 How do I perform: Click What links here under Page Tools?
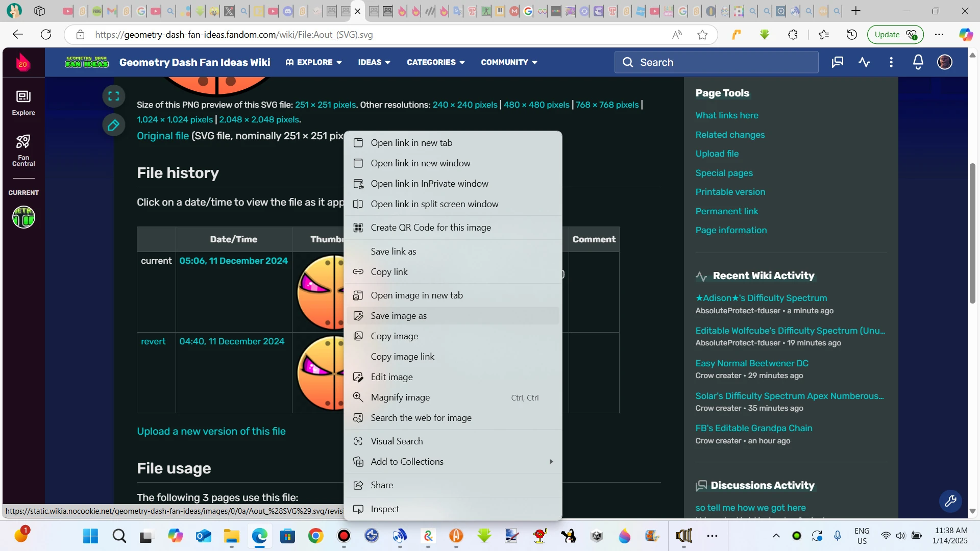(727, 115)
